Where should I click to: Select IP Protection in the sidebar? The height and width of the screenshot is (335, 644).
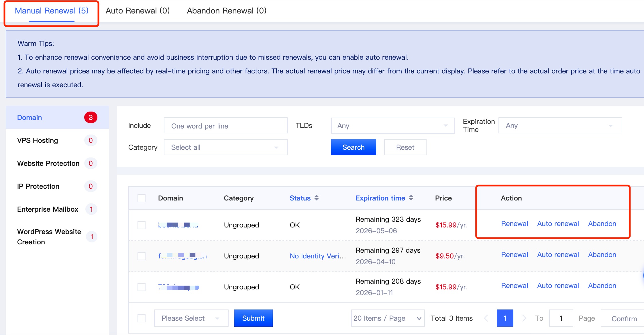coord(57,186)
